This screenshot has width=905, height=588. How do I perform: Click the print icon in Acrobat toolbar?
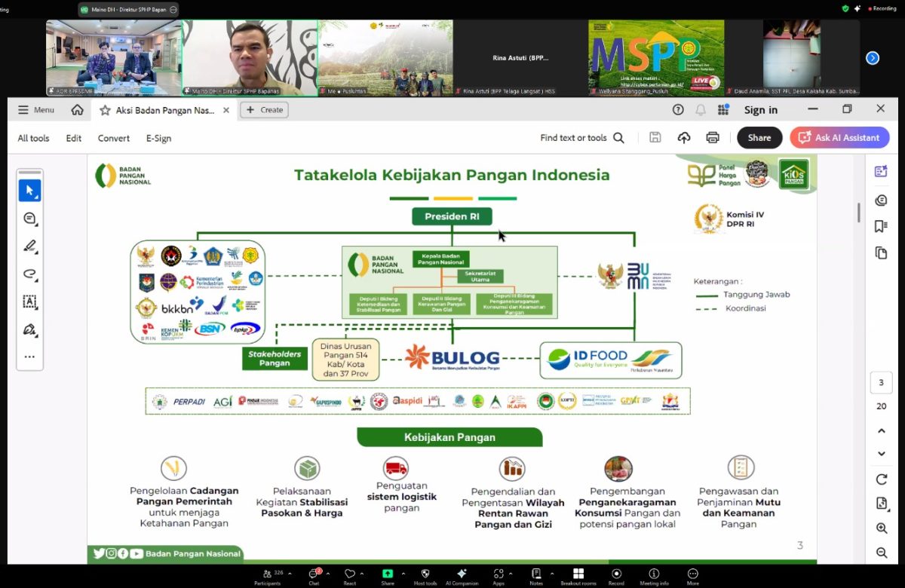(712, 138)
